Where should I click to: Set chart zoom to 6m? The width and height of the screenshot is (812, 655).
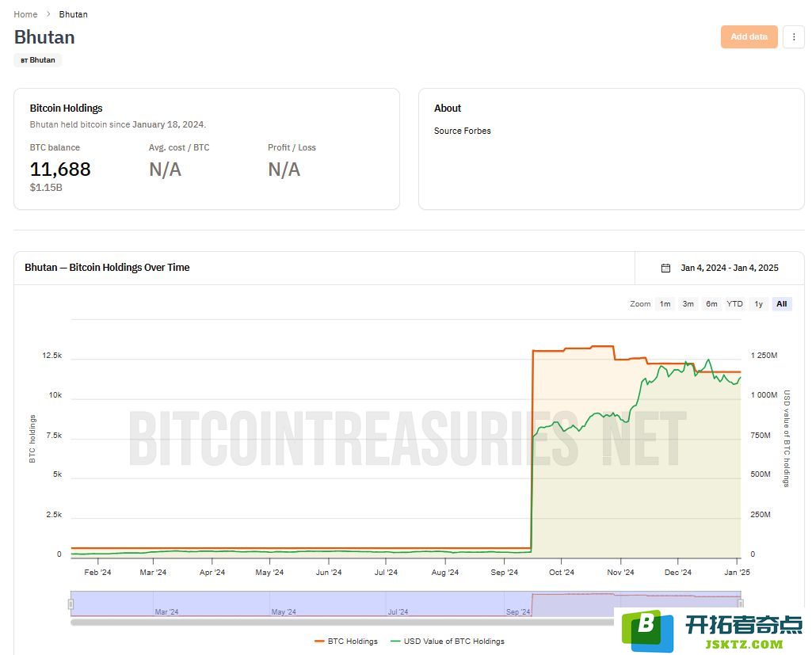tap(711, 304)
